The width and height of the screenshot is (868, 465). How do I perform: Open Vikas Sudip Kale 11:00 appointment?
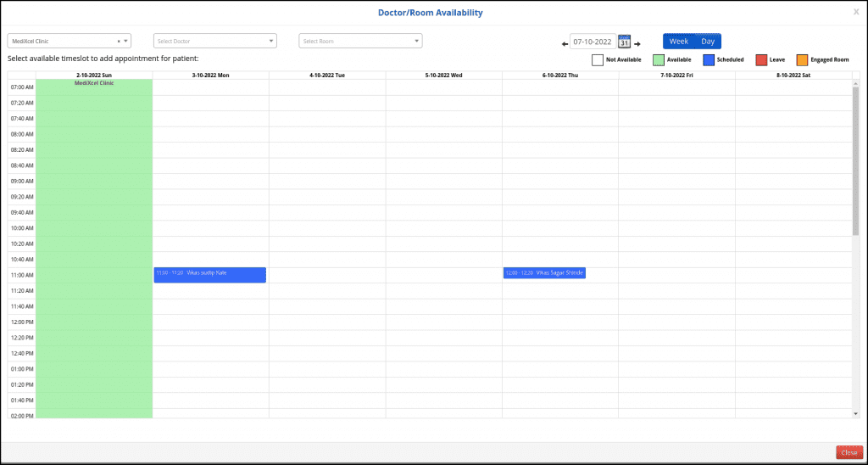coord(210,275)
